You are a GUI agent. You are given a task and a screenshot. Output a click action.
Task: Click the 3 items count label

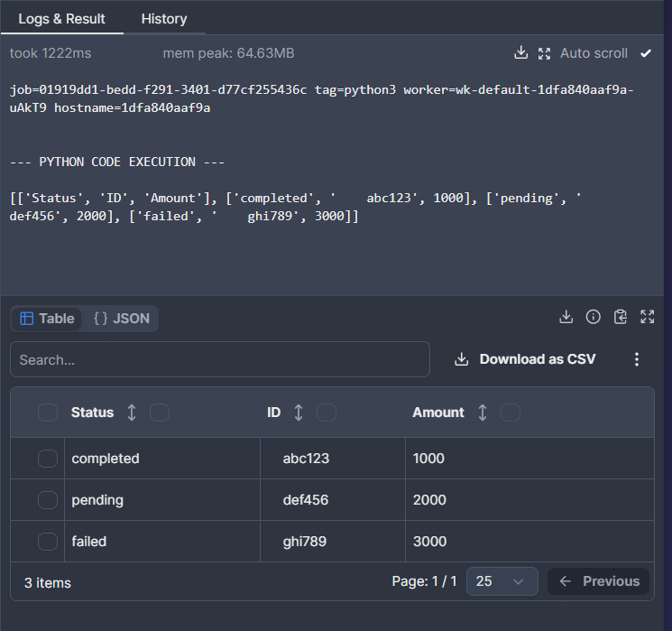click(48, 582)
